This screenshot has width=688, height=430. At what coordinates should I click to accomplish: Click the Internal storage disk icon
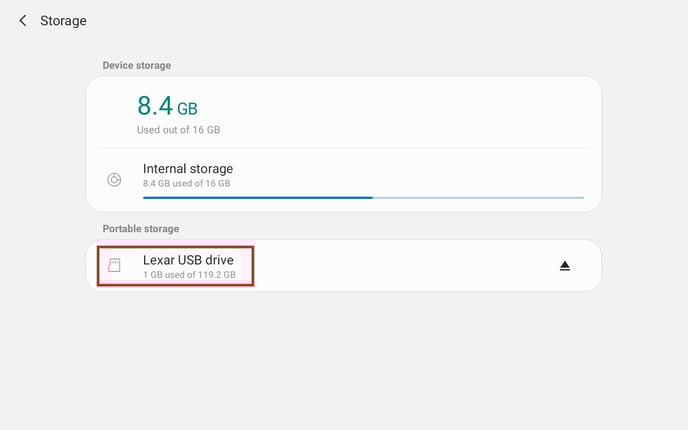[x=114, y=180]
